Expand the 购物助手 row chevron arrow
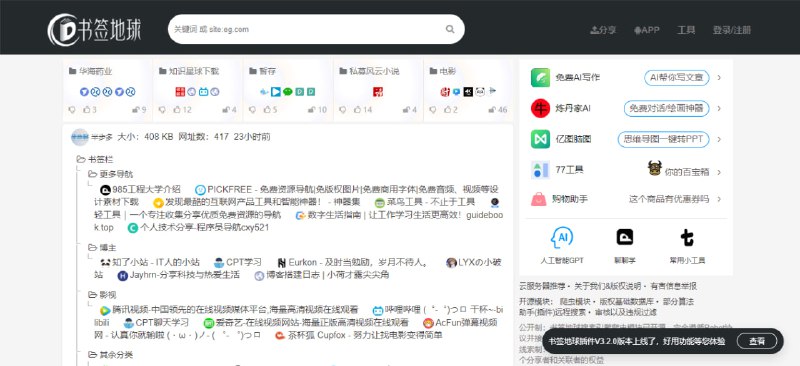The image size is (800, 366). 719,199
